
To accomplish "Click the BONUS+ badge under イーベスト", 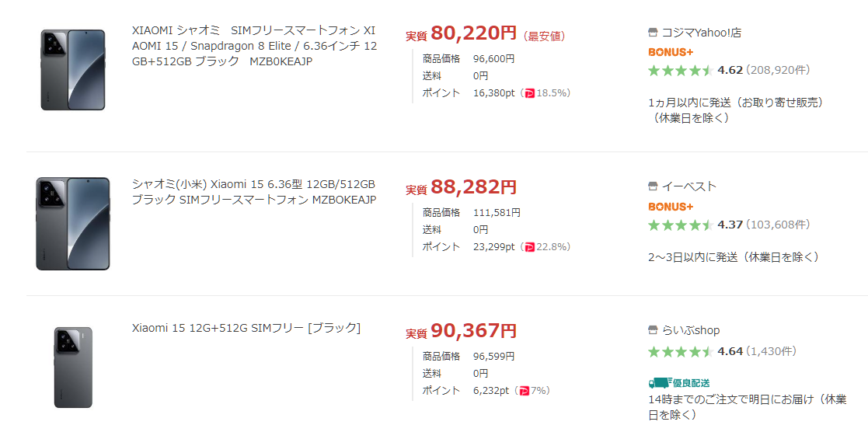I will 671,207.
